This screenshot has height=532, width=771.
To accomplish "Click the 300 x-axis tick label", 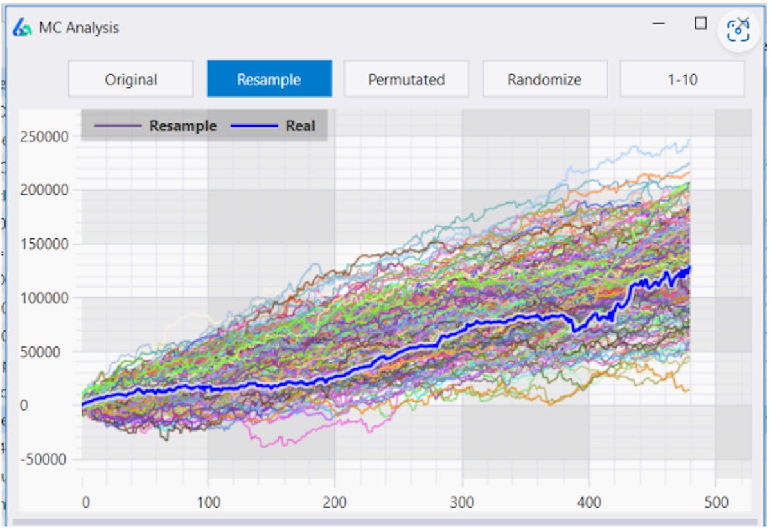I will (x=462, y=502).
